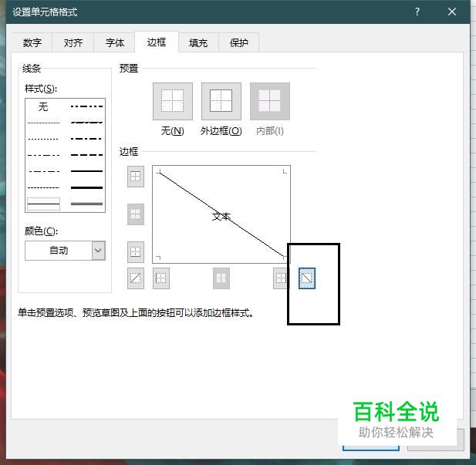This screenshot has height=465, width=476.
Task: Select the medium dashed line style
Action: [x=87, y=155]
